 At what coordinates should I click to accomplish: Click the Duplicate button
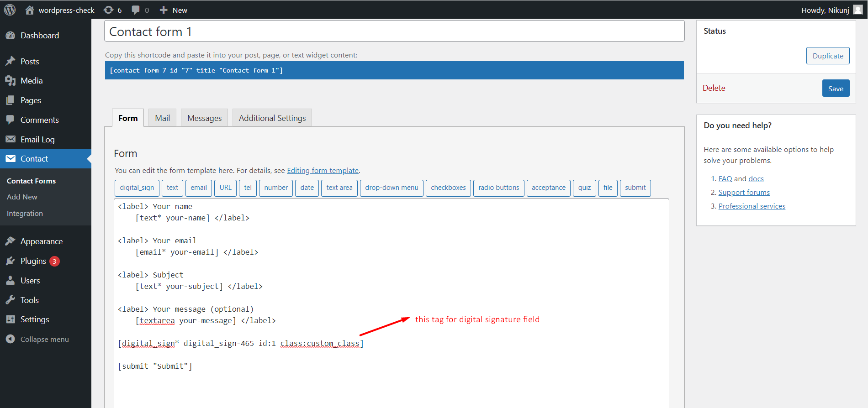(828, 56)
